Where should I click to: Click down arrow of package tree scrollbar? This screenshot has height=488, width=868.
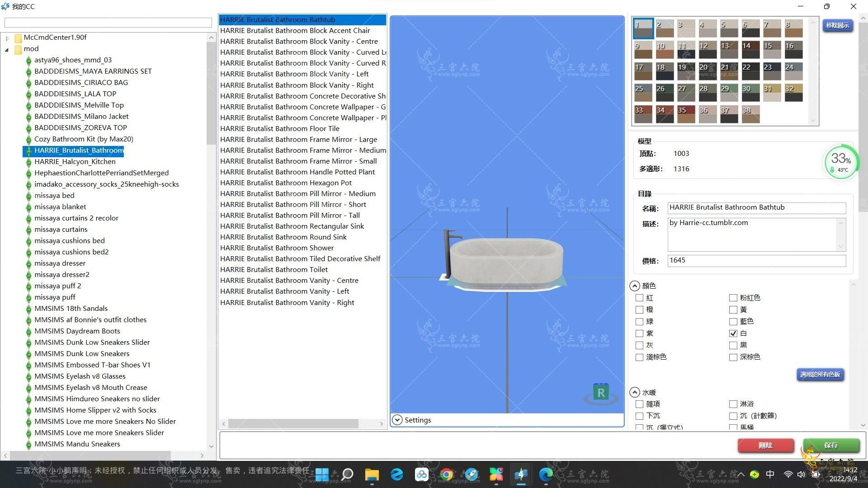tap(211, 446)
